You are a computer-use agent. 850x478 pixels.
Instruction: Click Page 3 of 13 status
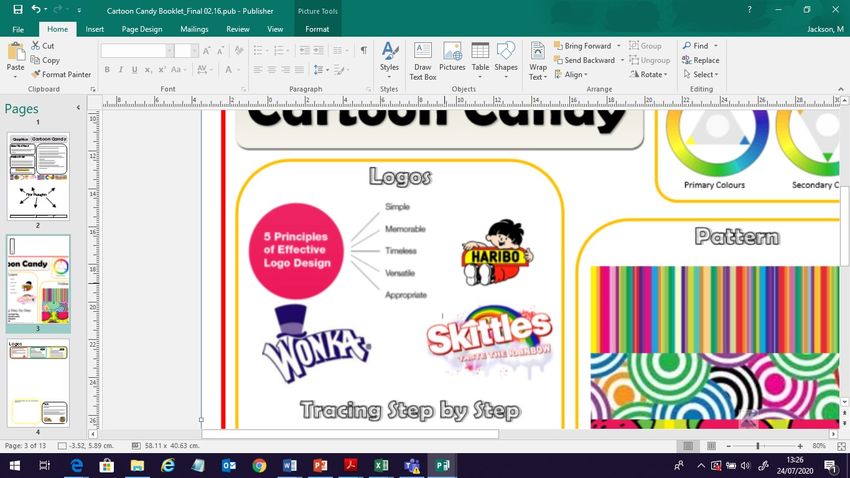(x=26, y=445)
